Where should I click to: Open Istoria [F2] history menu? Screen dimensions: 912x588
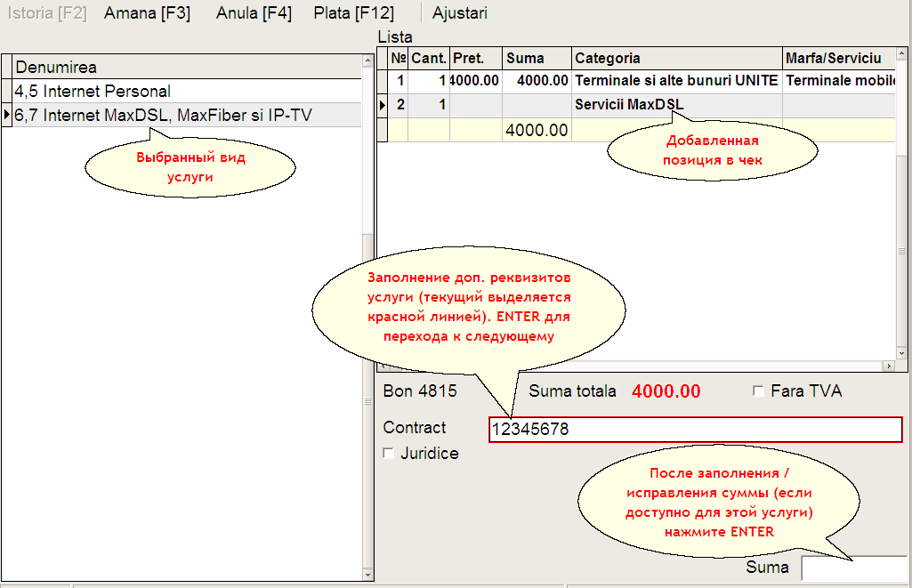tap(47, 13)
